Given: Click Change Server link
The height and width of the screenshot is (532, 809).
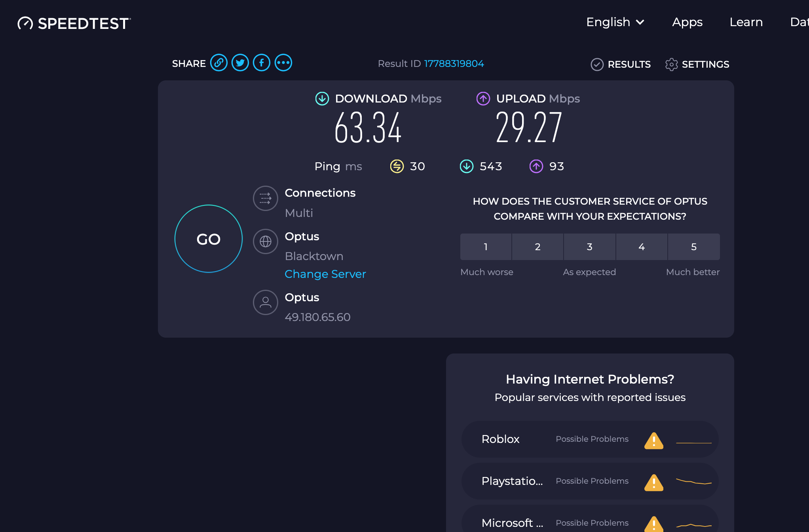Looking at the screenshot, I should (x=325, y=274).
